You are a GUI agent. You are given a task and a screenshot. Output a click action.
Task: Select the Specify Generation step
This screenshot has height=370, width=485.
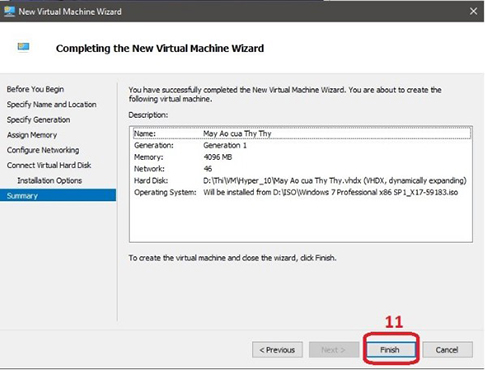(38, 120)
